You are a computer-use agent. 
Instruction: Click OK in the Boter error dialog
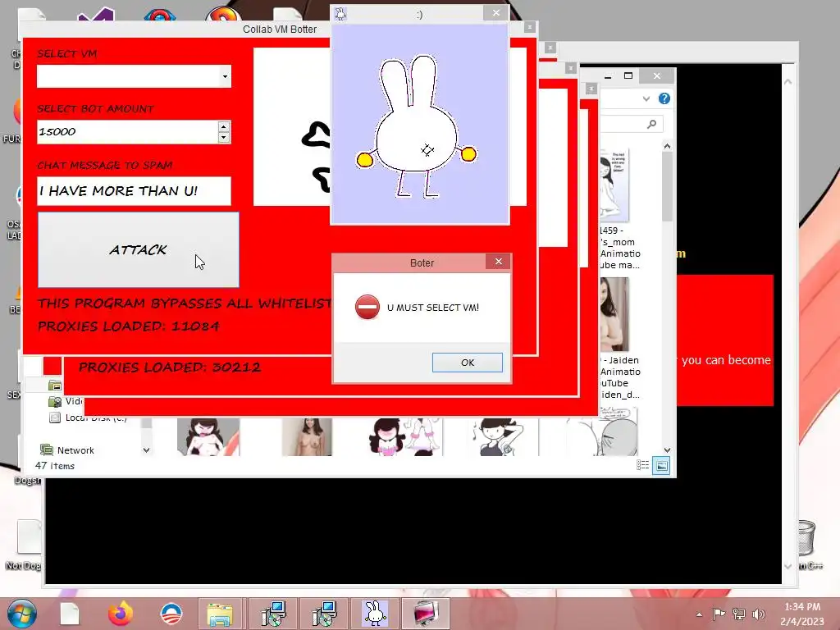tap(467, 363)
